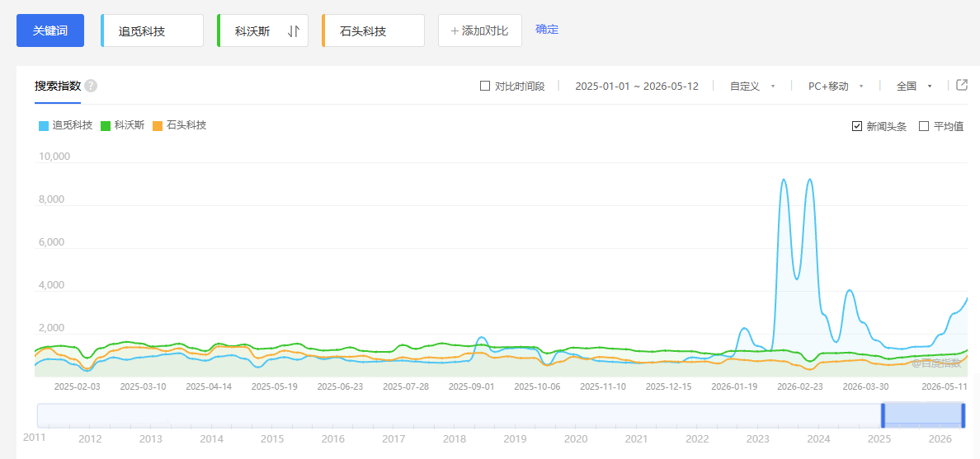
Task: Click the 2022 year on the timeline
Action: click(x=696, y=439)
